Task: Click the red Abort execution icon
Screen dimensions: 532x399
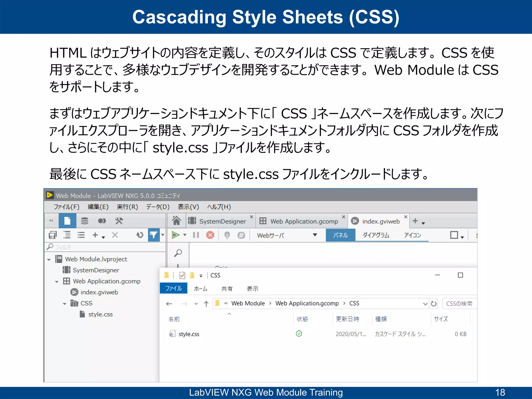Action: (x=210, y=235)
